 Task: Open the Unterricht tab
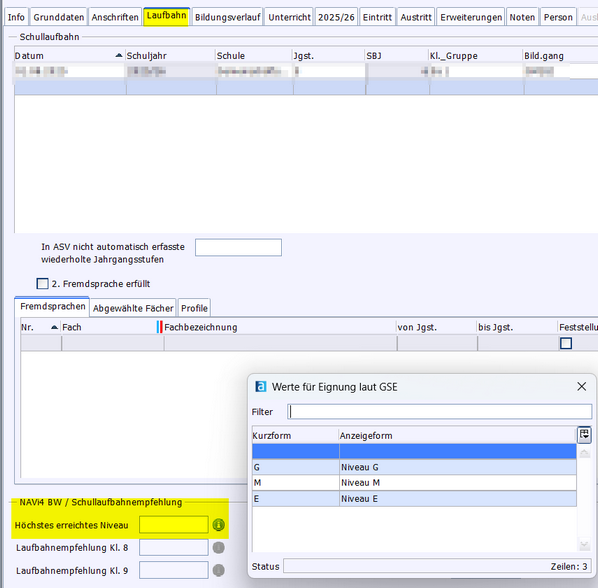click(x=289, y=18)
